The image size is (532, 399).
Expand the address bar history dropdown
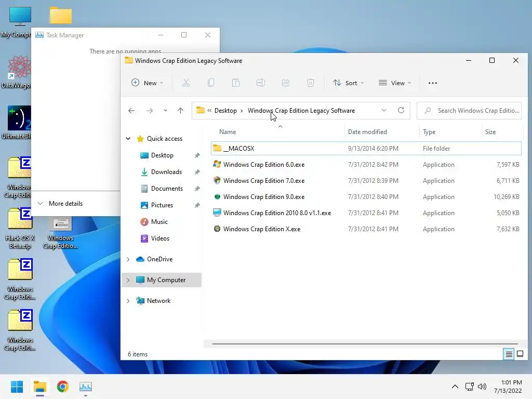(x=384, y=110)
